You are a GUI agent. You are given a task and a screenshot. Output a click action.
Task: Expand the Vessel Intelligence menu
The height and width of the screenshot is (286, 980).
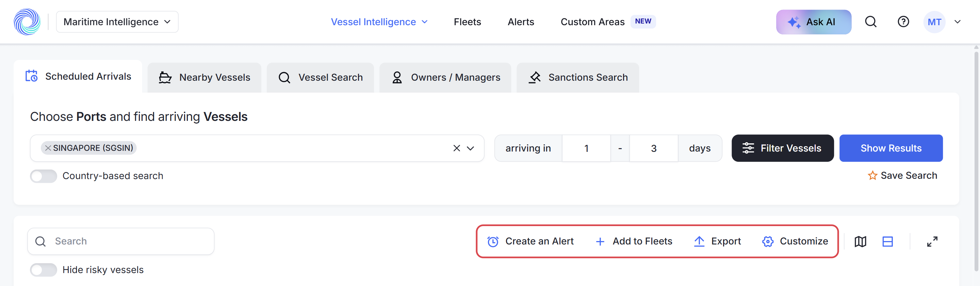379,22
